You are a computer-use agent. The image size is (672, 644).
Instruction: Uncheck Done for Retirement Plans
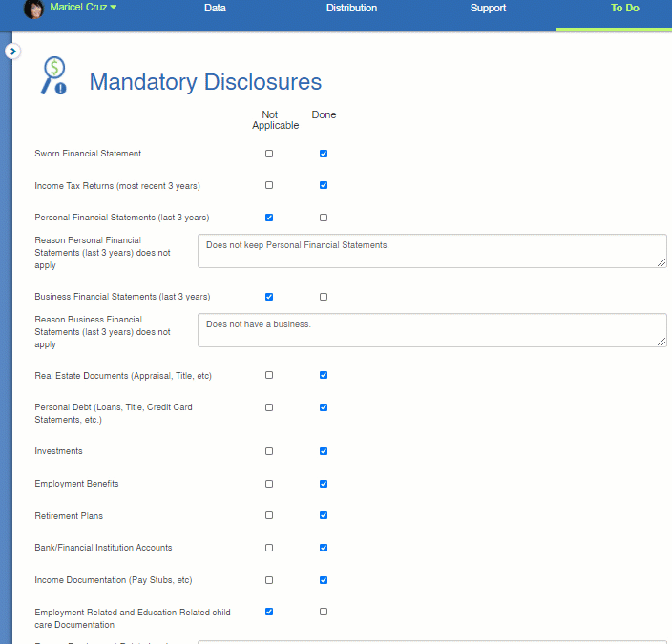pos(324,515)
